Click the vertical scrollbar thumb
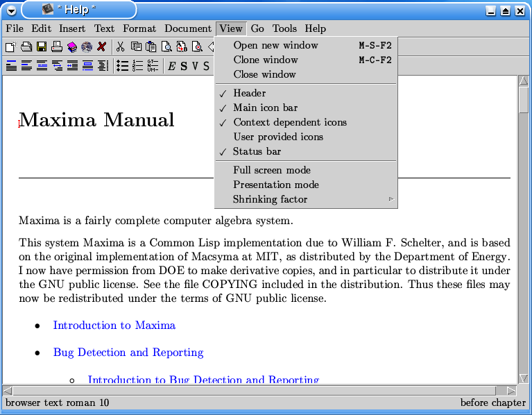 [x=524, y=99]
